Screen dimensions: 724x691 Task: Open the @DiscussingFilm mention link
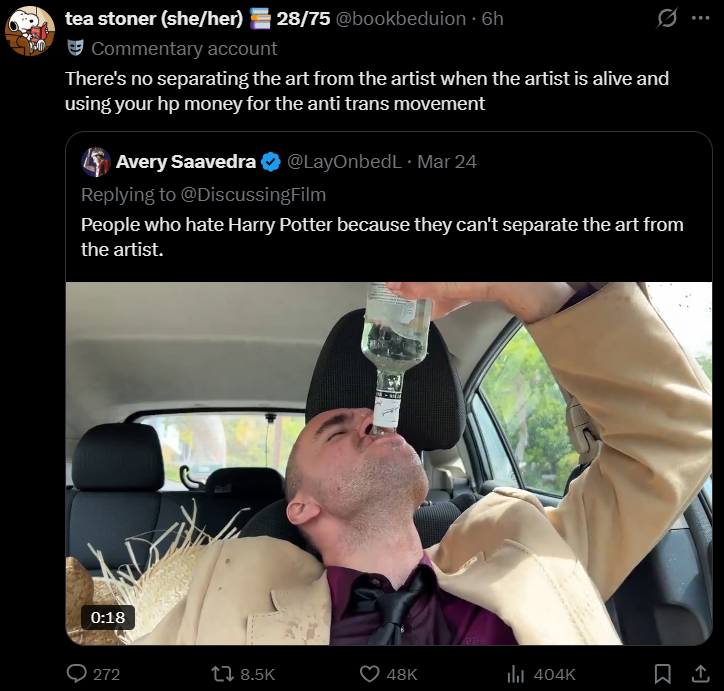point(266,194)
